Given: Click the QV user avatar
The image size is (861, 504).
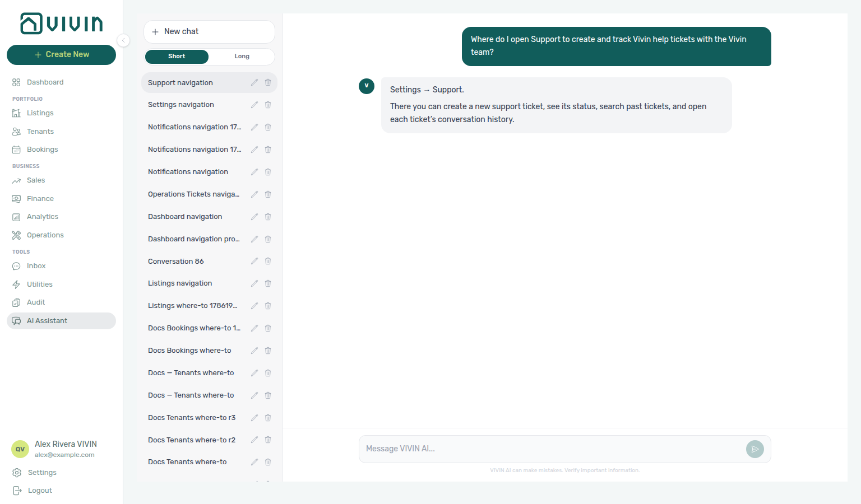Looking at the screenshot, I should click(20, 449).
